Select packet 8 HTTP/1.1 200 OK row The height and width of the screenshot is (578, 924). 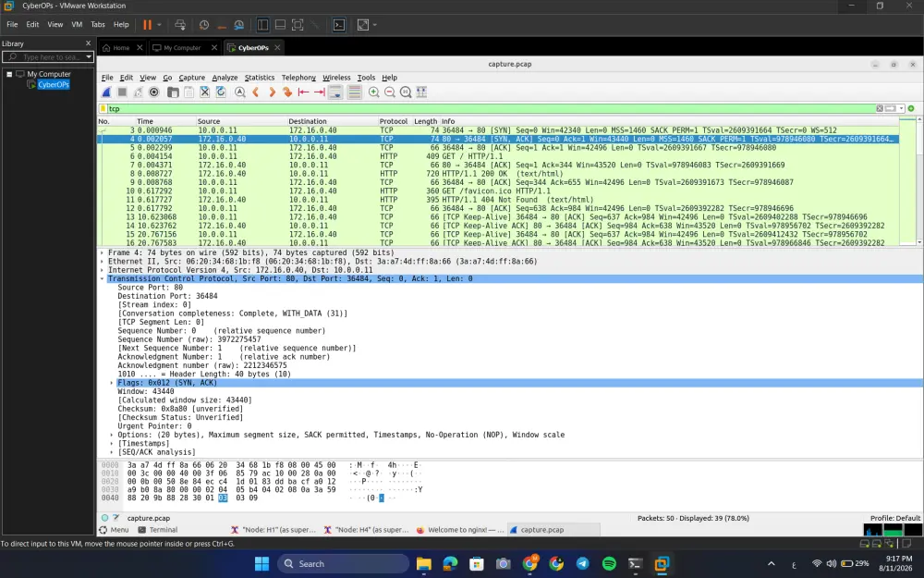click(498, 174)
